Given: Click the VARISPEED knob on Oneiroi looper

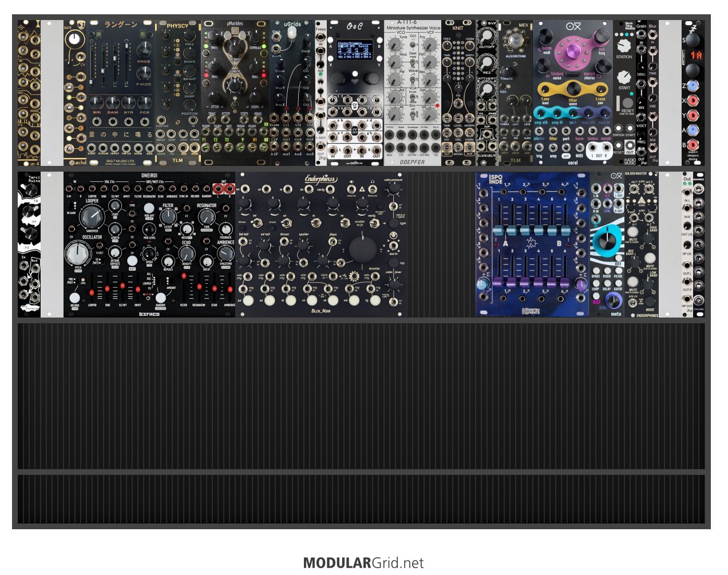Looking at the screenshot, I should pyautogui.click(x=92, y=216).
